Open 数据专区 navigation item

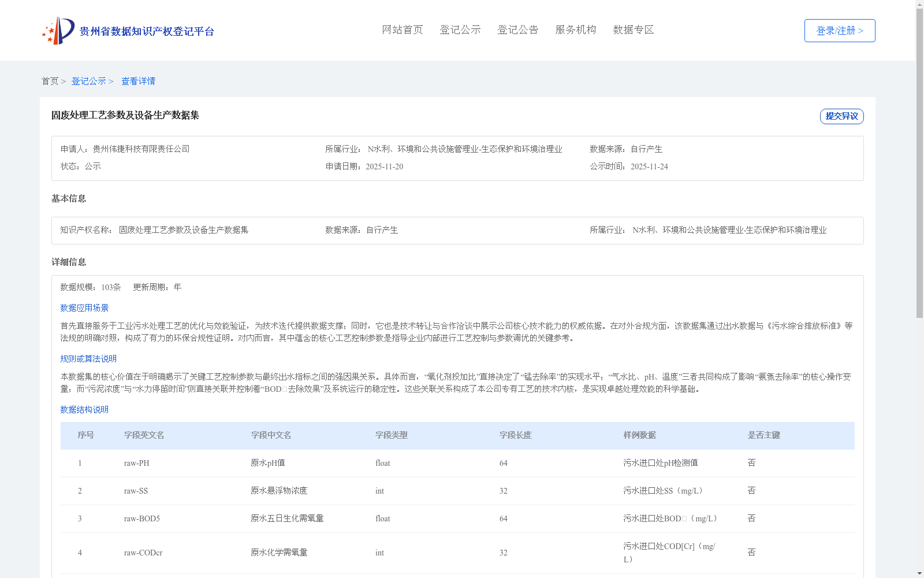click(x=634, y=29)
